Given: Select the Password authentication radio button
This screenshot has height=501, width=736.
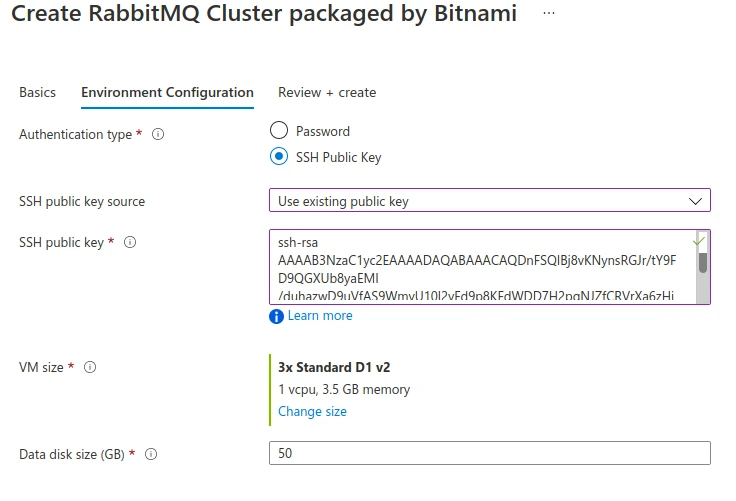Looking at the screenshot, I should 279,131.
